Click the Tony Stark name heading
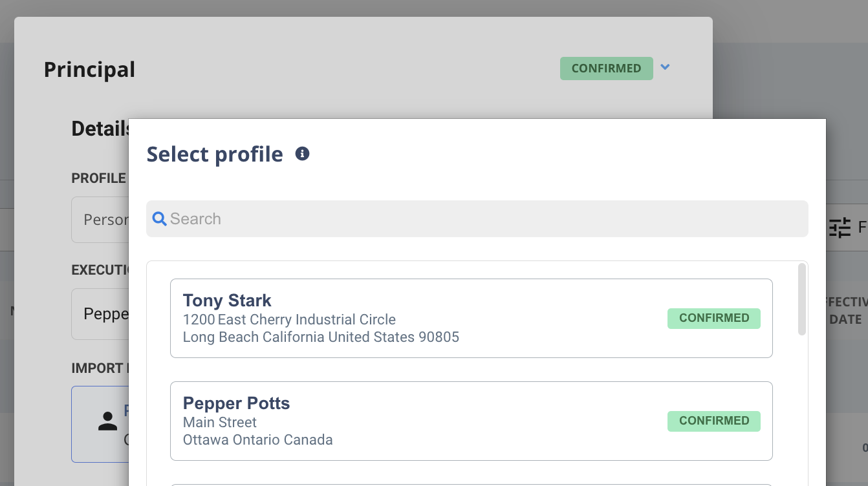 [227, 301]
